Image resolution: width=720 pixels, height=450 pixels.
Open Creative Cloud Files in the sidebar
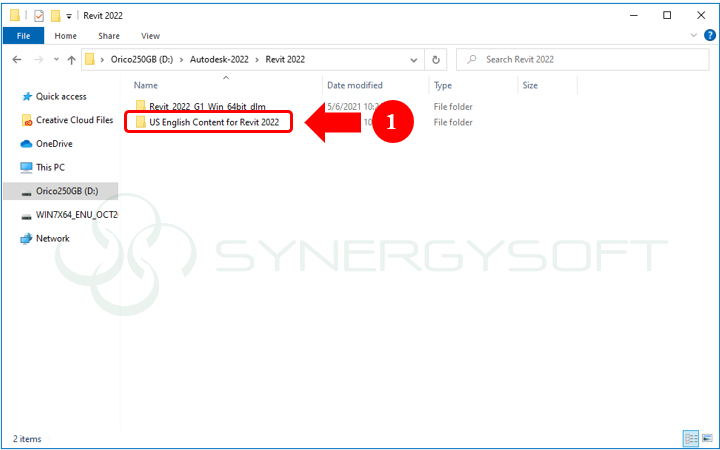[74, 120]
